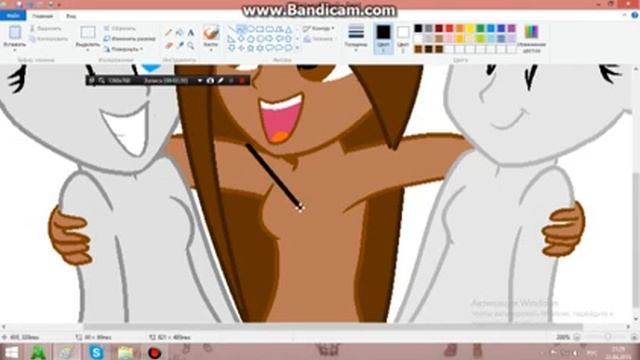The height and width of the screenshot is (360, 640).
Task: Open File Explorer folder on the taskbar
Action: point(125,352)
